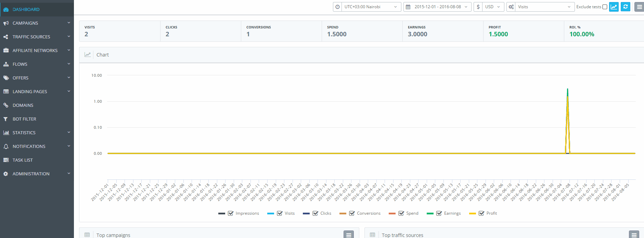Click the Statistics bar chart icon
This screenshot has height=238, width=644.
click(x=6, y=133)
